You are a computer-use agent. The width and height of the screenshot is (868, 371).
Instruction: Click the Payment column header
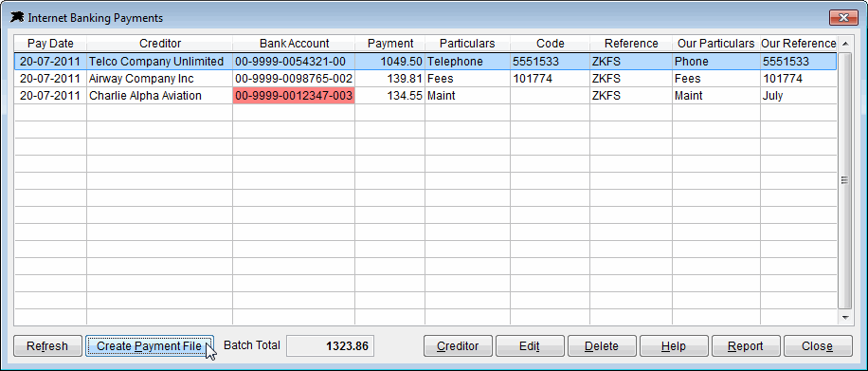click(x=390, y=44)
